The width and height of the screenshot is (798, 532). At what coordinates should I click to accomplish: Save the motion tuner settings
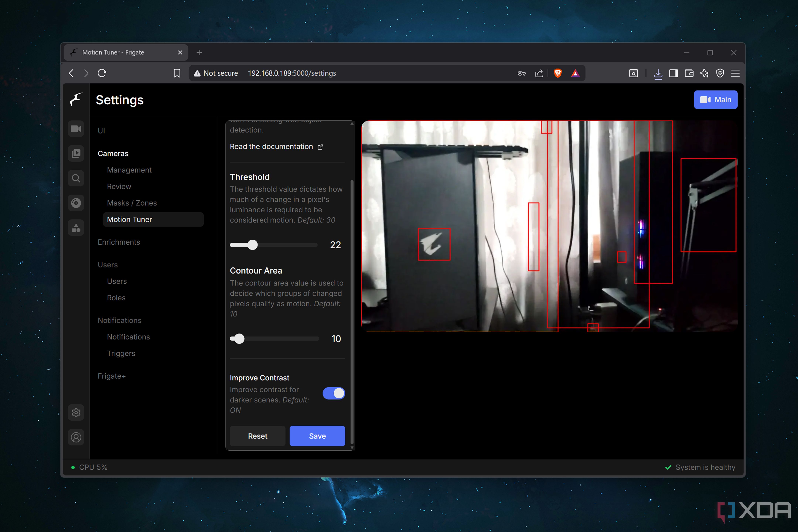point(317,436)
